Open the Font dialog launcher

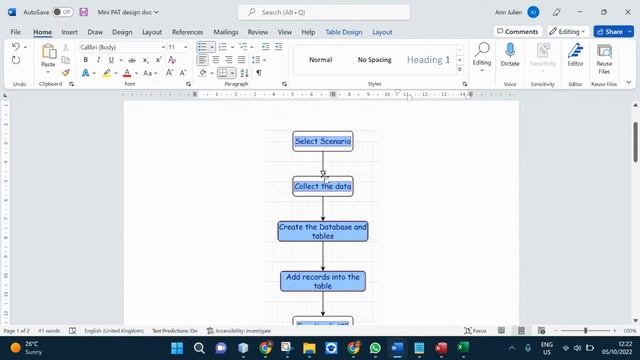point(188,84)
